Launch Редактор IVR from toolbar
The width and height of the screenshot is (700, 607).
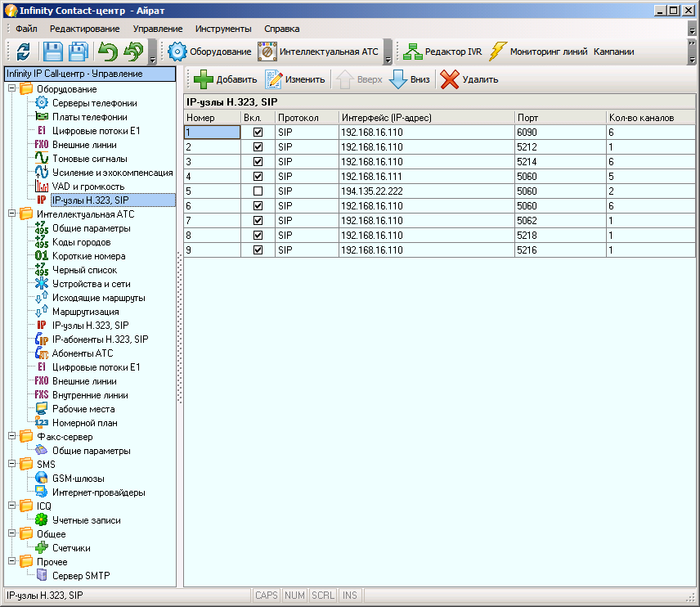tap(442, 52)
